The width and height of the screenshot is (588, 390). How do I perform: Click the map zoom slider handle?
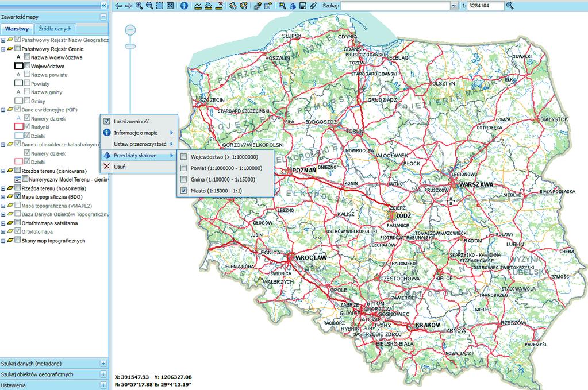click(x=130, y=46)
